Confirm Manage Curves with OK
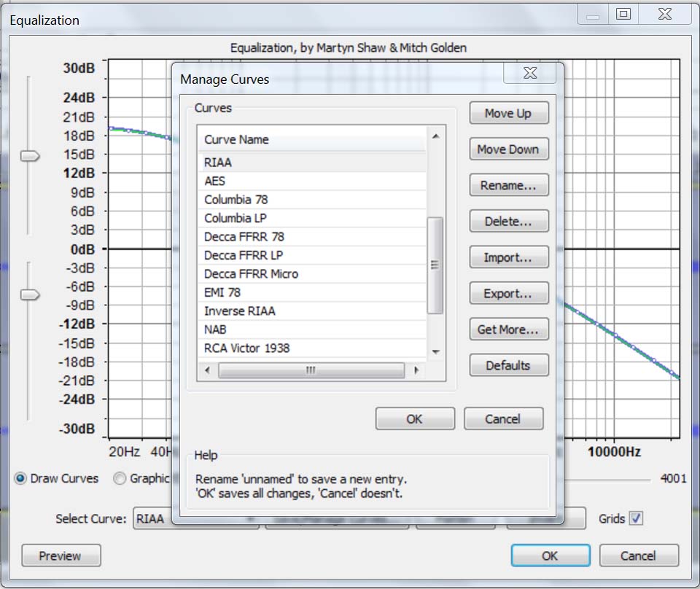 coord(414,419)
